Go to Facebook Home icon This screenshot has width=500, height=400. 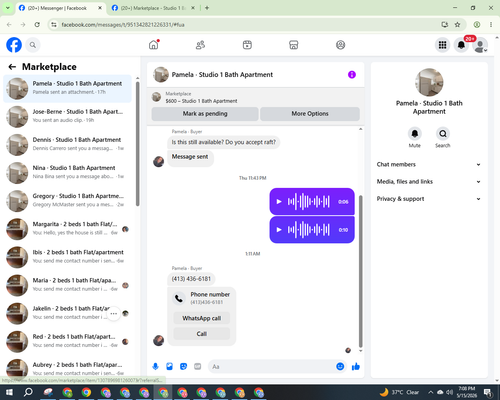154,45
